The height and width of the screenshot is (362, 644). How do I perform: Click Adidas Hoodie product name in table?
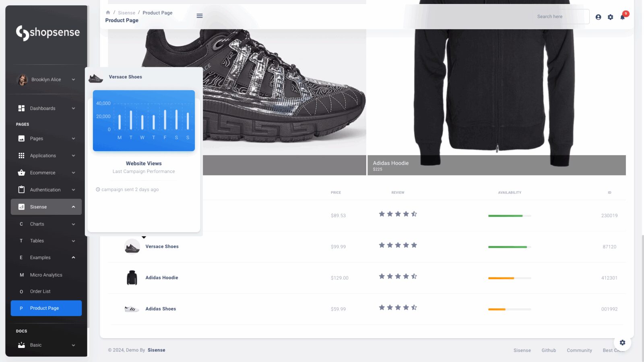pyautogui.click(x=161, y=278)
